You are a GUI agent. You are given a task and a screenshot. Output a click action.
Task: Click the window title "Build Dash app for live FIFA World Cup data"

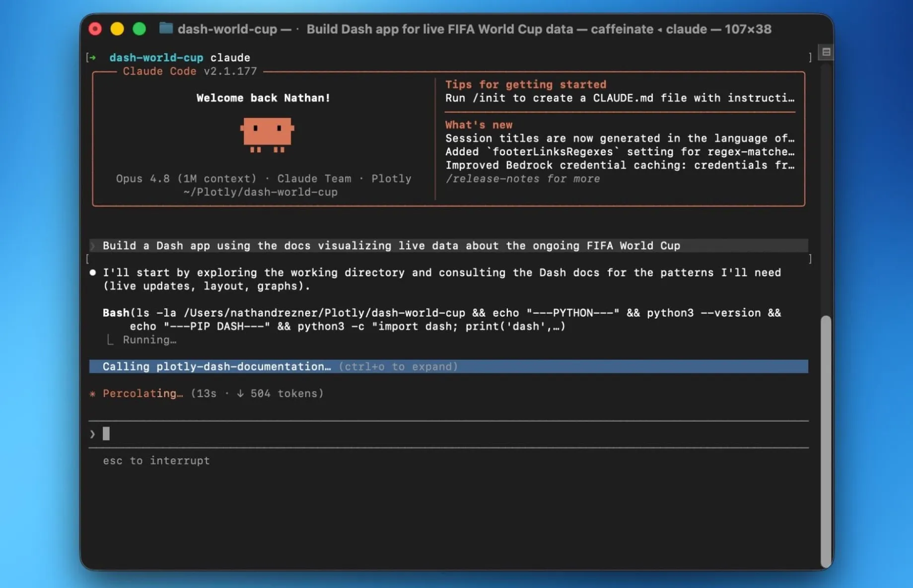[x=439, y=29]
